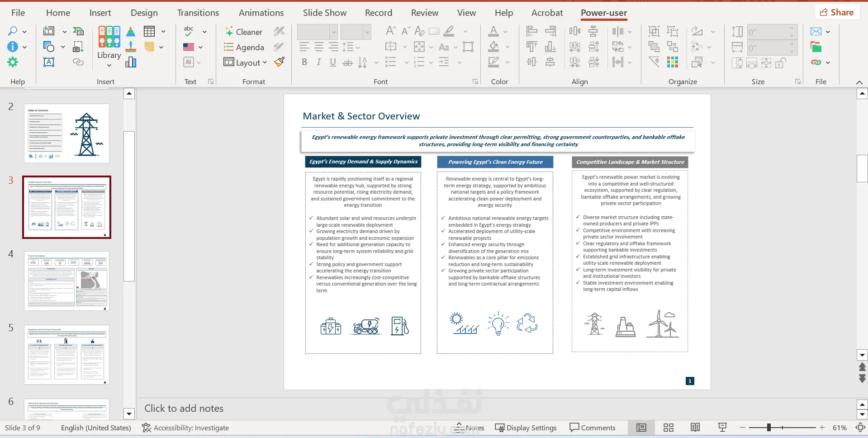Open the Acrobat tab
Screen dimensions: 868x438
[x=547, y=13]
